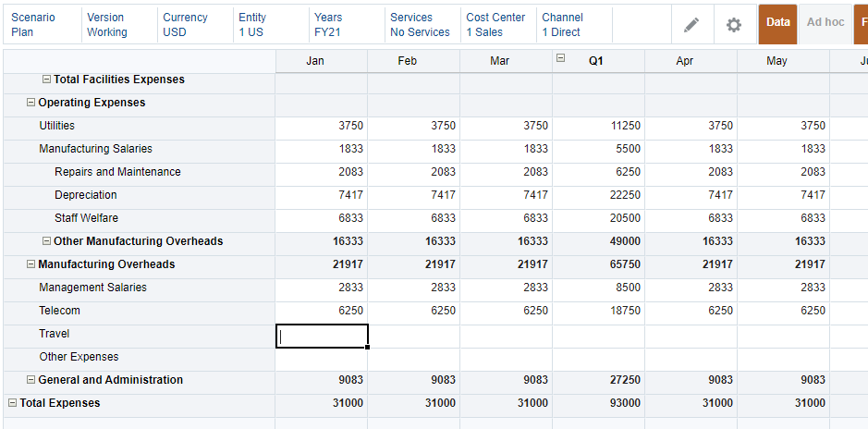Click the Telecom row label

60,311
